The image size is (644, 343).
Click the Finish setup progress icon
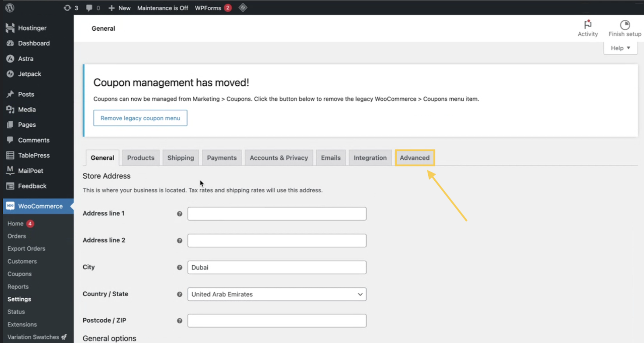click(x=625, y=25)
